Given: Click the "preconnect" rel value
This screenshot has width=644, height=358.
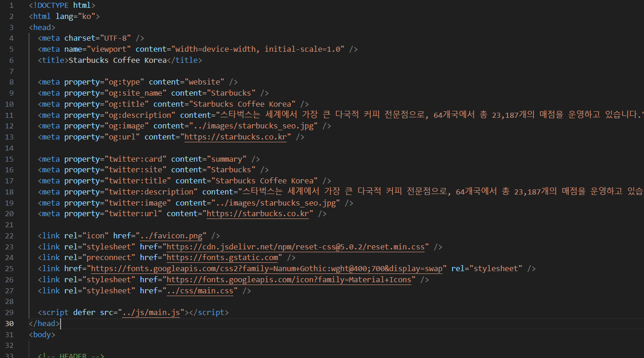Looking at the screenshot, I should pos(109,258).
